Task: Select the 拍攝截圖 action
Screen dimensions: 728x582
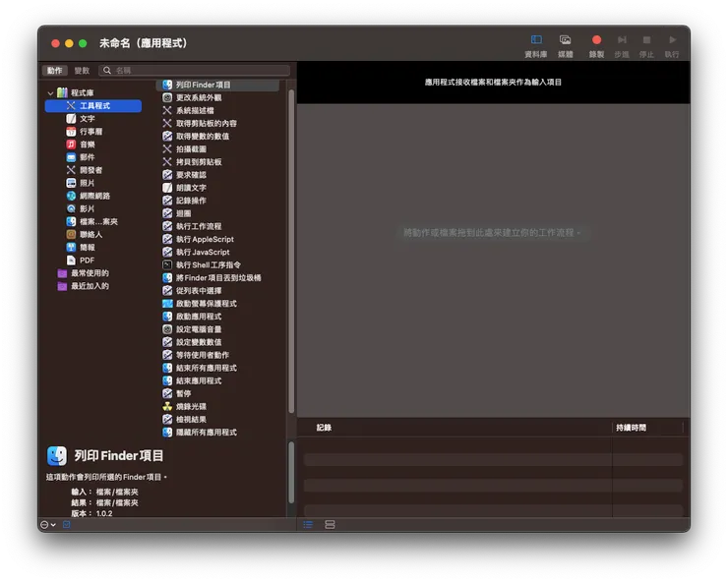Action: (x=185, y=149)
